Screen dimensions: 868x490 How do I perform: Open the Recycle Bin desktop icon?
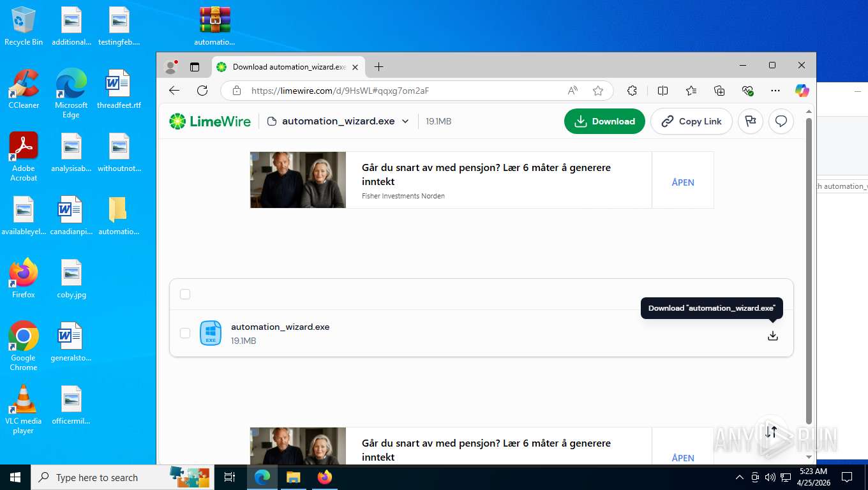[24, 26]
